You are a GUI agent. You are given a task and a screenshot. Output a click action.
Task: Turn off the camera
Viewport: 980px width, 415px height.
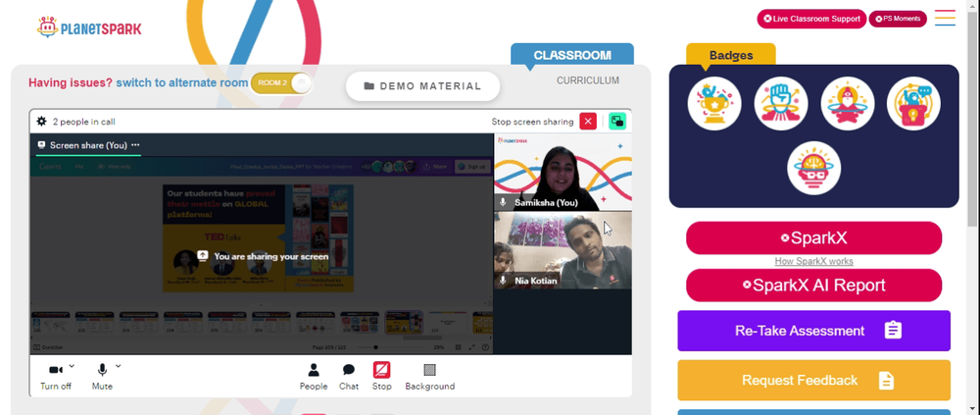tap(56, 376)
